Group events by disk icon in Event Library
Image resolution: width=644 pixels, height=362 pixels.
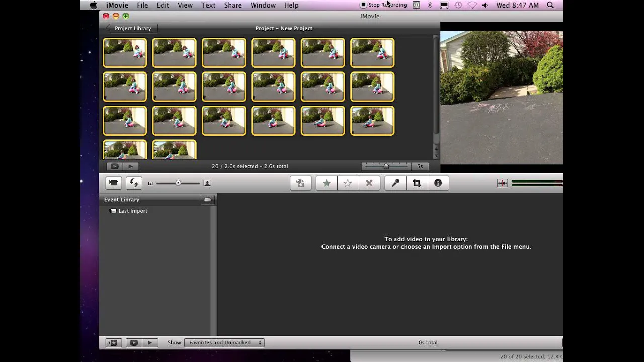pyautogui.click(x=207, y=200)
